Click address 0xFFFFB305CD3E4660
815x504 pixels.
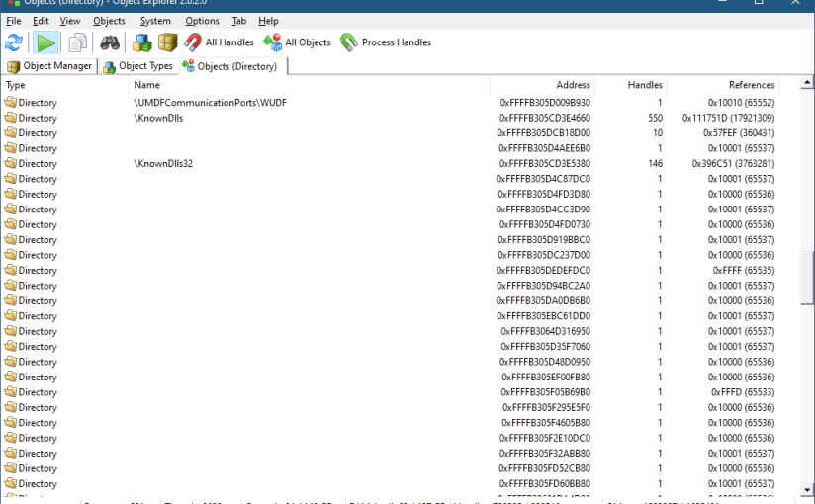pyautogui.click(x=545, y=118)
